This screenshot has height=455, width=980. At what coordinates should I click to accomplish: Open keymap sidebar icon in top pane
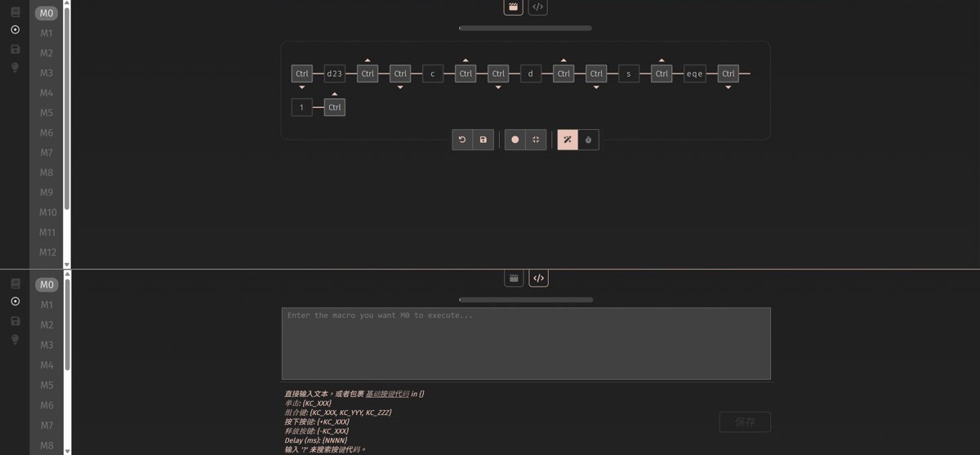coord(15,11)
